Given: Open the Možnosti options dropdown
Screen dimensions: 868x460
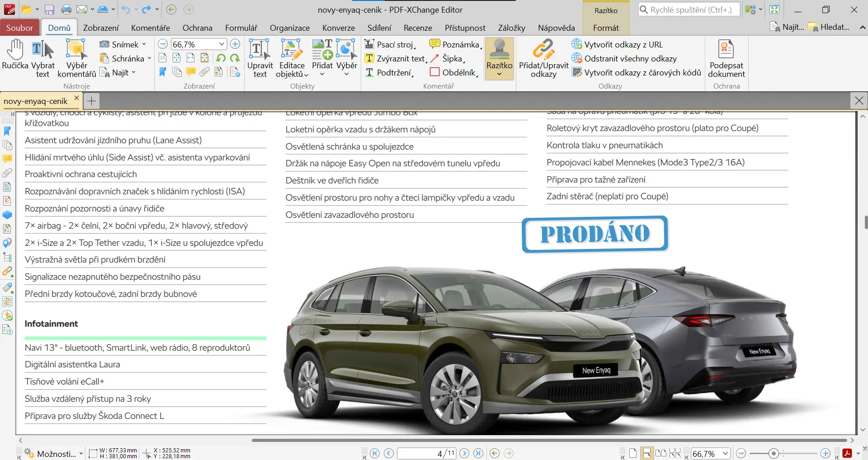Looking at the screenshot, I should 54,453.
